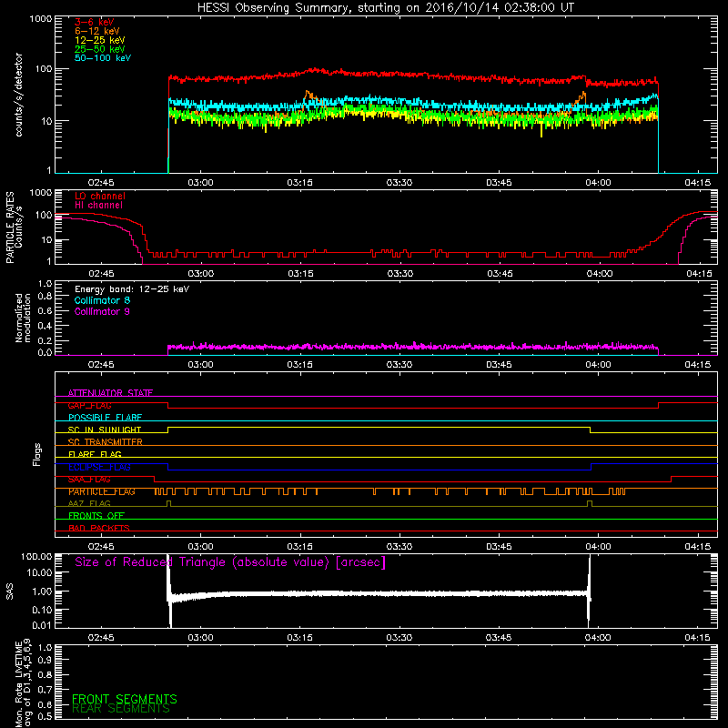Click the HI channel legend entry
This screenshot has height=728, width=728.
98,206
